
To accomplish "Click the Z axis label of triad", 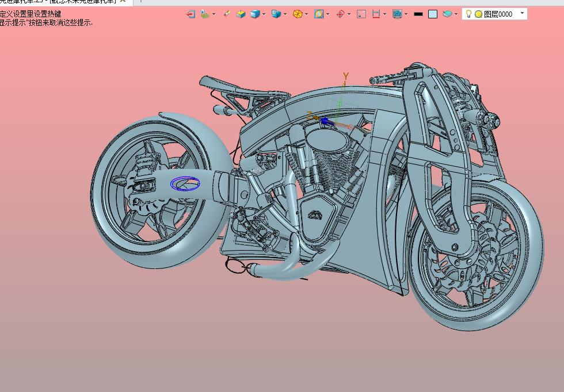I will click(309, 116).
